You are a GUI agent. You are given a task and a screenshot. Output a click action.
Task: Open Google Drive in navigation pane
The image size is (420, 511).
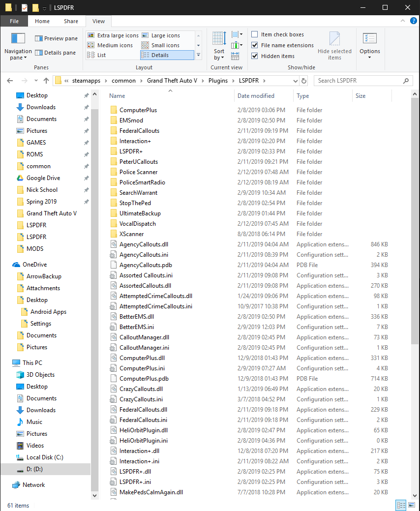coord(43,178)
